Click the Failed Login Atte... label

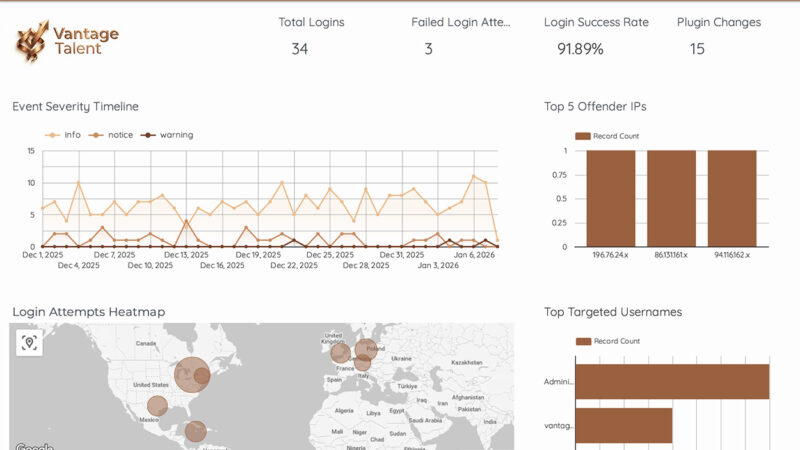tap(461, 22)
